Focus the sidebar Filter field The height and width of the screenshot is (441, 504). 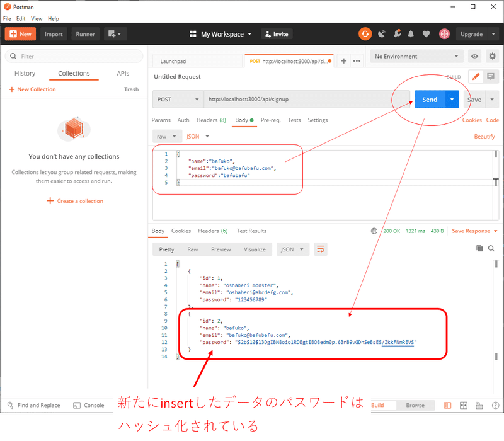click(74, 56)
